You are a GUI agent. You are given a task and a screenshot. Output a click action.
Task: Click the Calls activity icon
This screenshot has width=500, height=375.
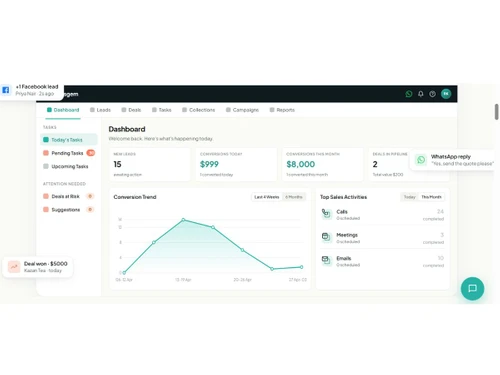tap(327, 213)
